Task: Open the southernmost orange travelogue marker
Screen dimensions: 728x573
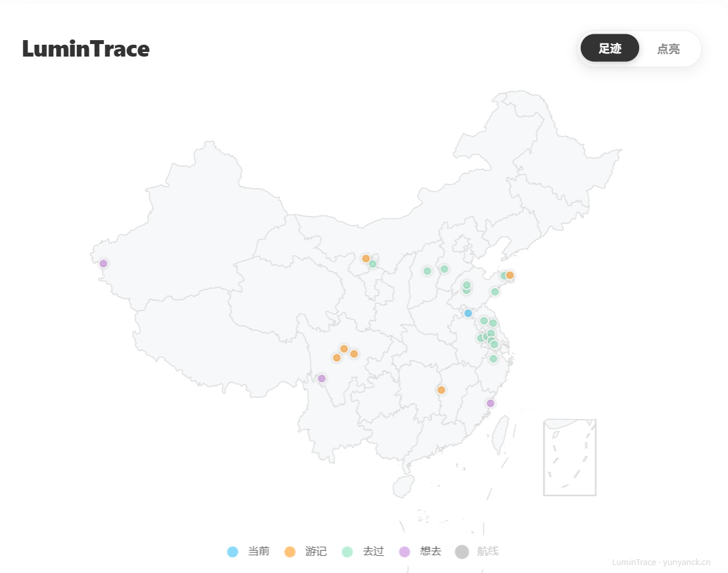Action: tap(441, 390)
